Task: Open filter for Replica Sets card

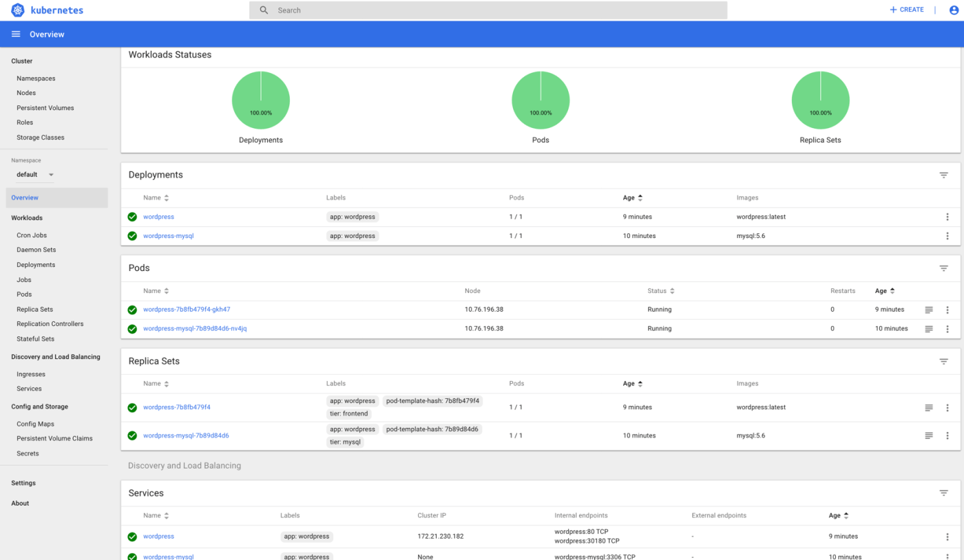Action: point(943,361)
